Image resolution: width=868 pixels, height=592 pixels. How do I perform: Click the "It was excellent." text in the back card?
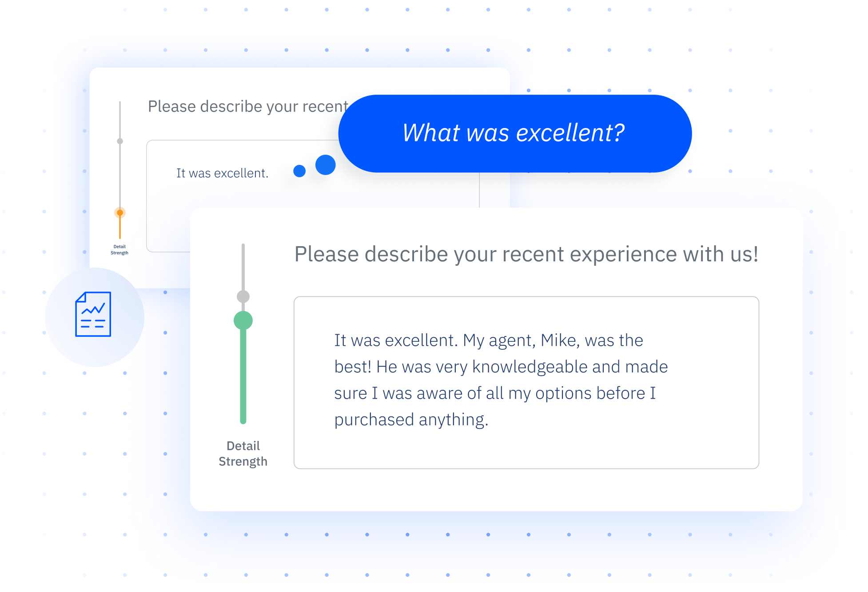pyautogui.click(x=222, y=173)
